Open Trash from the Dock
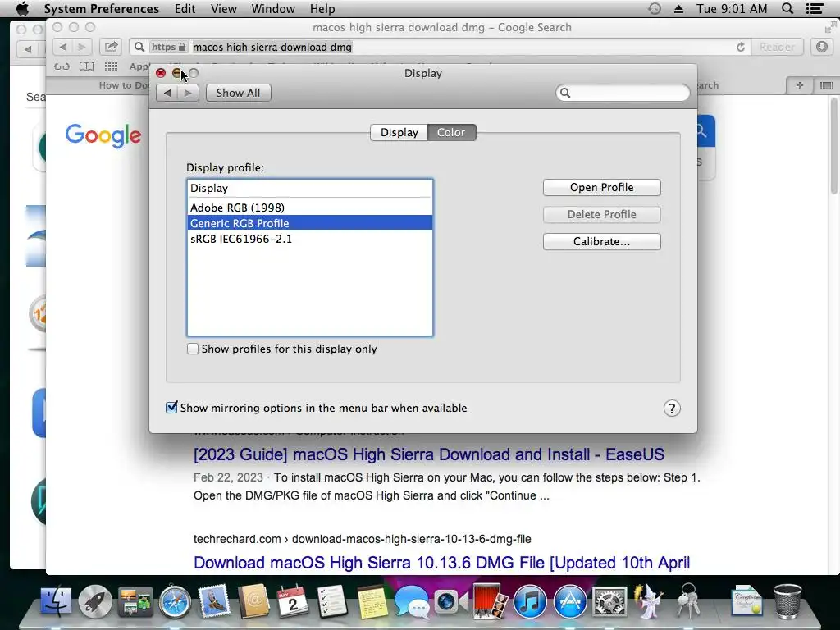This screenshot has height=630, width=840. point(787,601)
